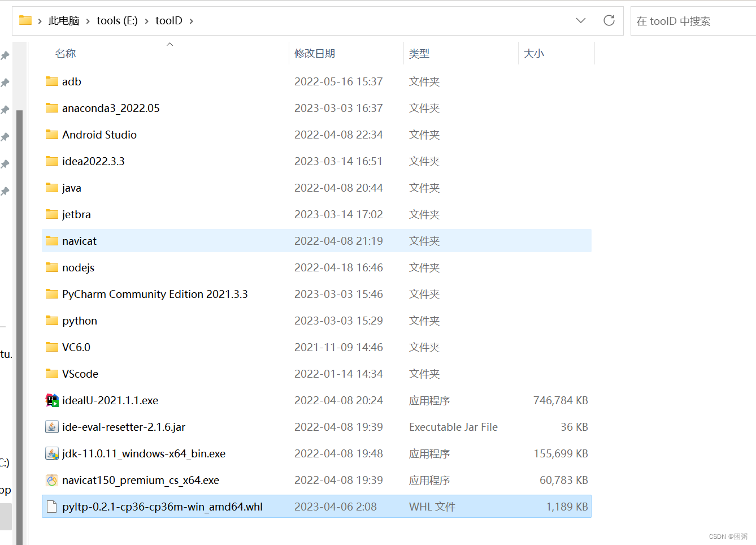
Task: Select idealU-2021.1.1.exe file name
Action: pyautogui.click(x=110, y=400)
